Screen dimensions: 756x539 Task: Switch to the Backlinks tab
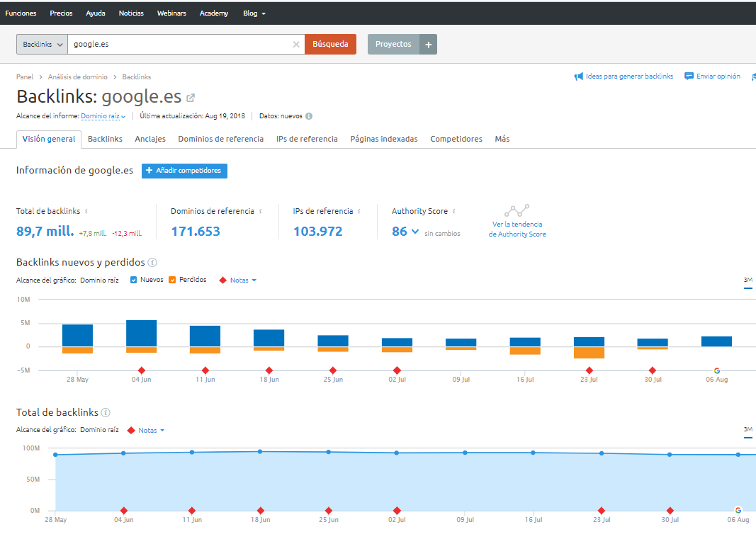(105, 139)
